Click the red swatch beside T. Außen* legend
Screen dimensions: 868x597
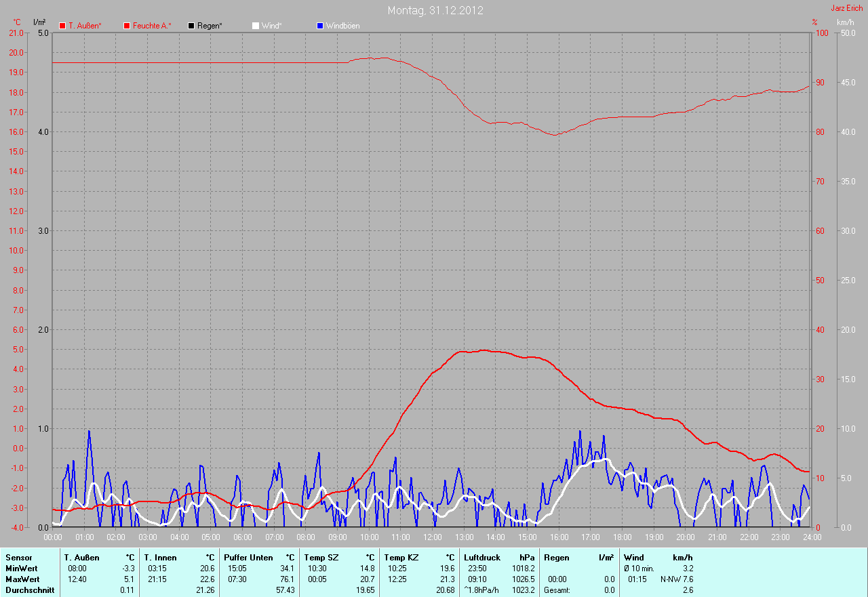(63, 26)
